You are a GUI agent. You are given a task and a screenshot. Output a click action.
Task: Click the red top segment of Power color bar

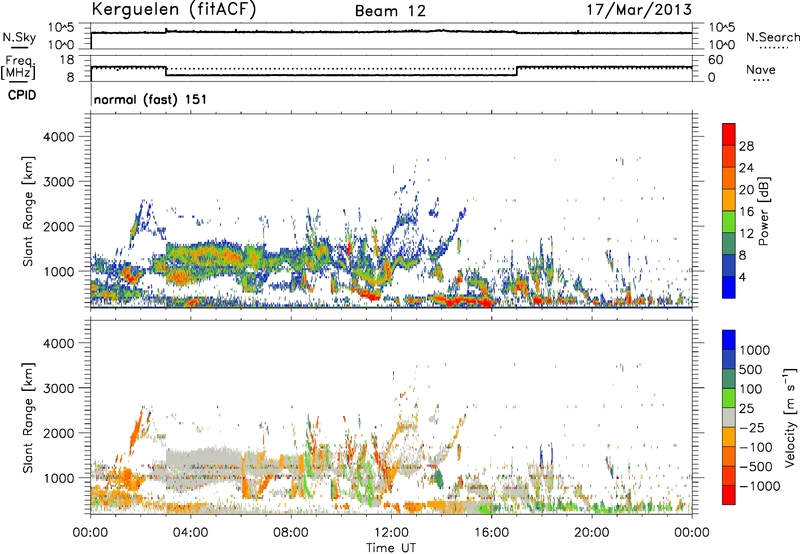(x=729, y=135)
